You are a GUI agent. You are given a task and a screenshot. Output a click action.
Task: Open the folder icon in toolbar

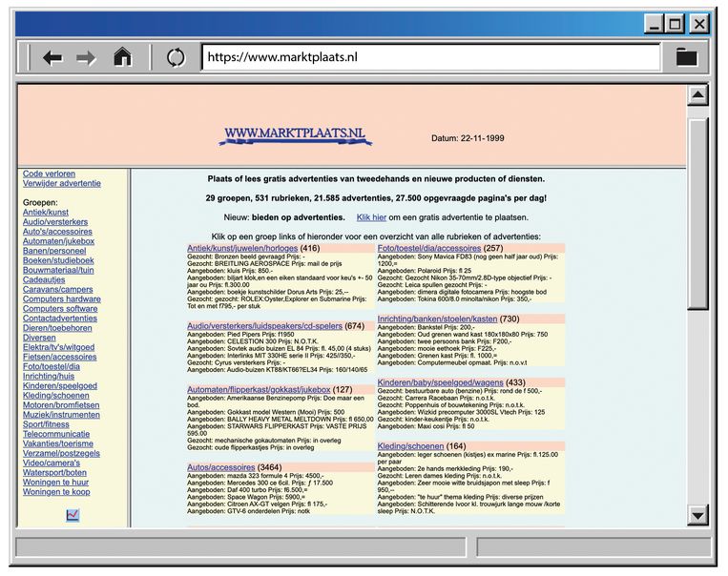pyautogui.click(x=686, y=57)
